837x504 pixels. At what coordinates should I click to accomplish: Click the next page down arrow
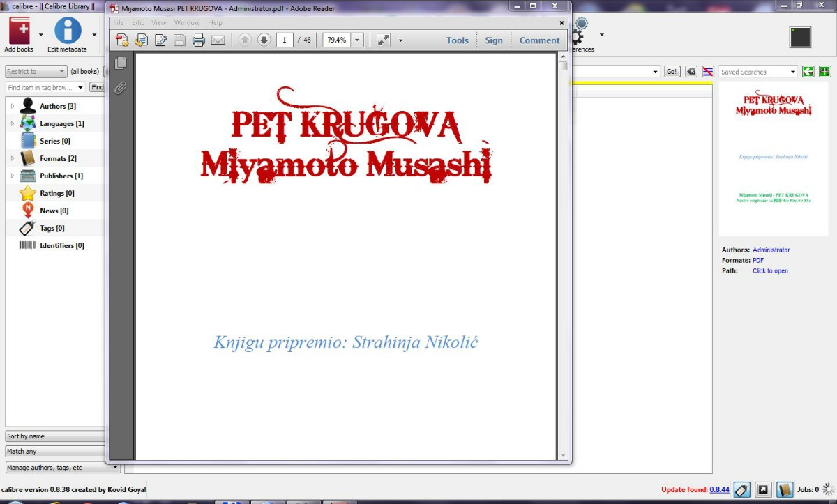click(264, 40)
